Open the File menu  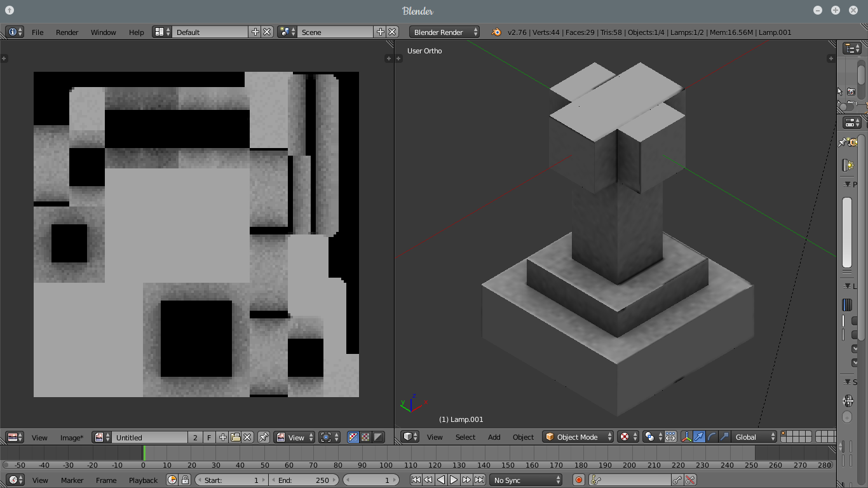click(37, 32)
